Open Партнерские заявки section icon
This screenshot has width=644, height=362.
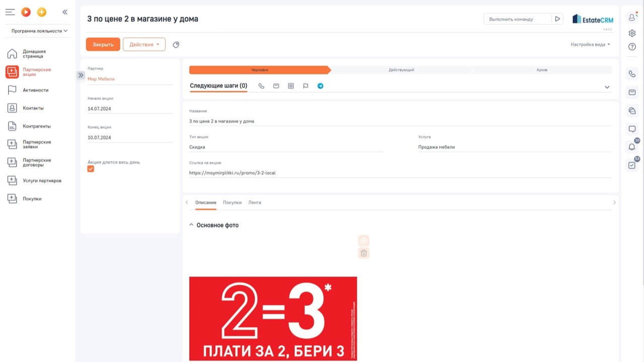click(12, 144)
